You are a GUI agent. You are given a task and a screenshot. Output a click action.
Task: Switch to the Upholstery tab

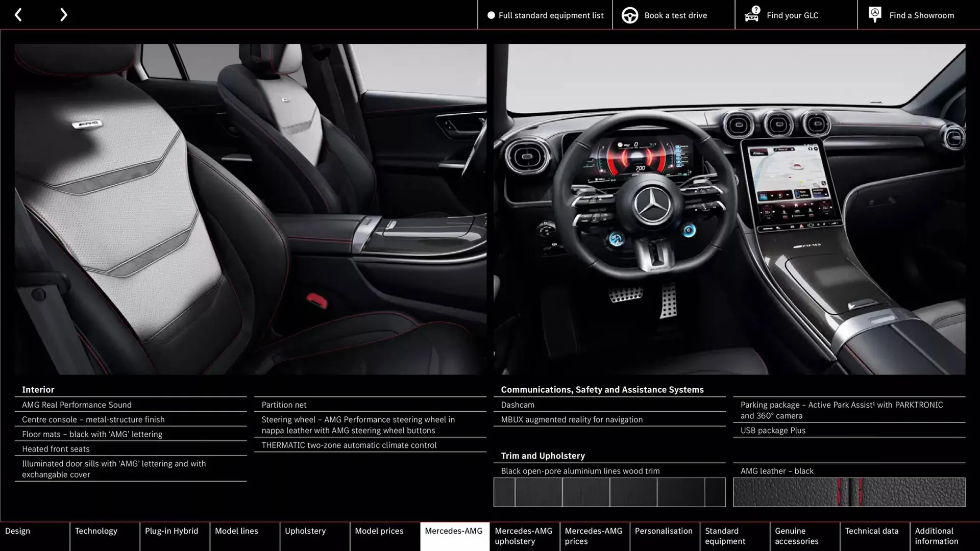[314, 536]
